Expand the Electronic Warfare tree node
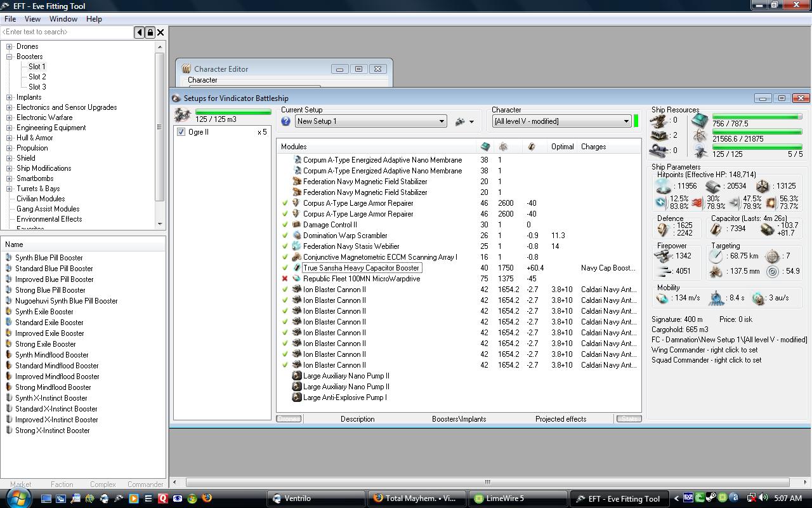Screen dimensions: 812x508 coord(10,117)
